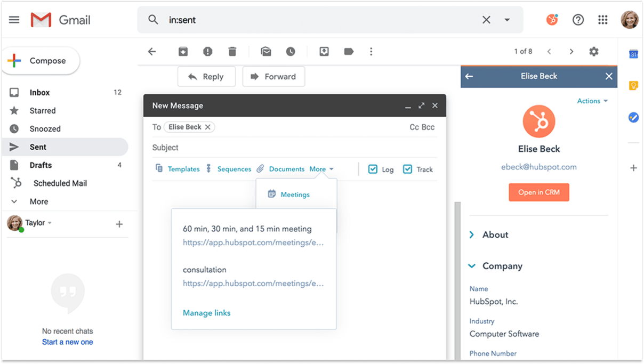Open the HubSpot sprocket icon in the browser bar

coord(552,19)
